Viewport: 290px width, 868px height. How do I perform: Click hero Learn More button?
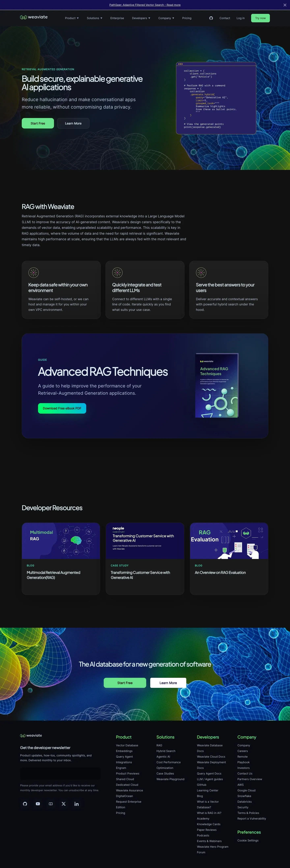coord(73,123)
